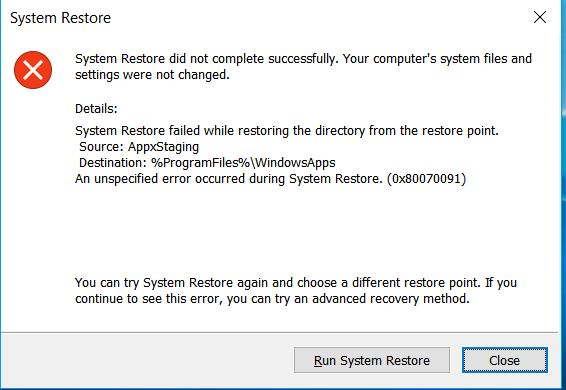The width and height of the screenshot is (566, 390).
Task: Click the error code 0x80070091
Action: [x=426, y=179]
